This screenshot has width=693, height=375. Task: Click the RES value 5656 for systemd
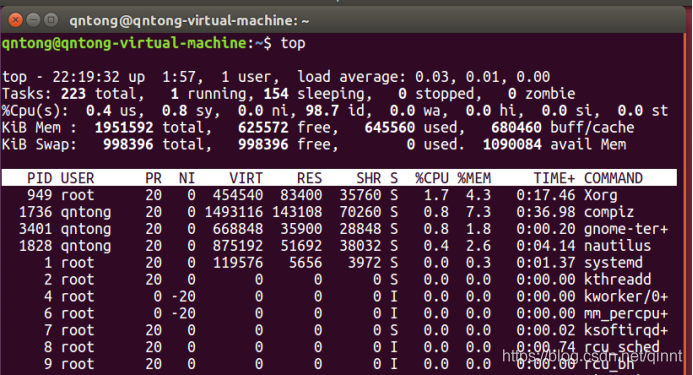(305, 263)
